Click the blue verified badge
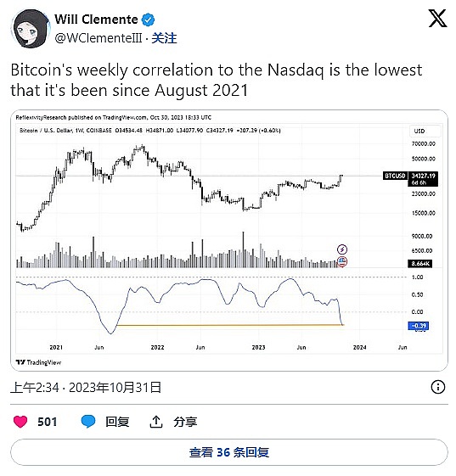 click(x=148, y=20)
